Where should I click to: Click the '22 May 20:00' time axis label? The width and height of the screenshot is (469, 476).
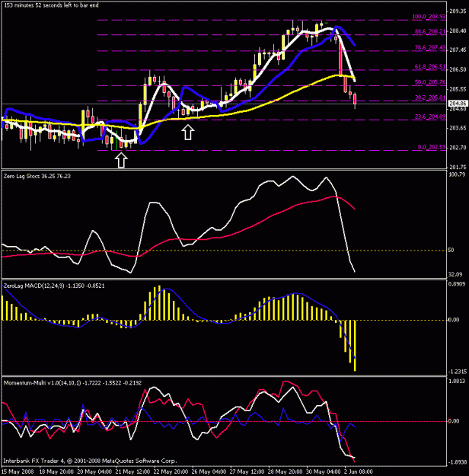[x=171, y=471]
